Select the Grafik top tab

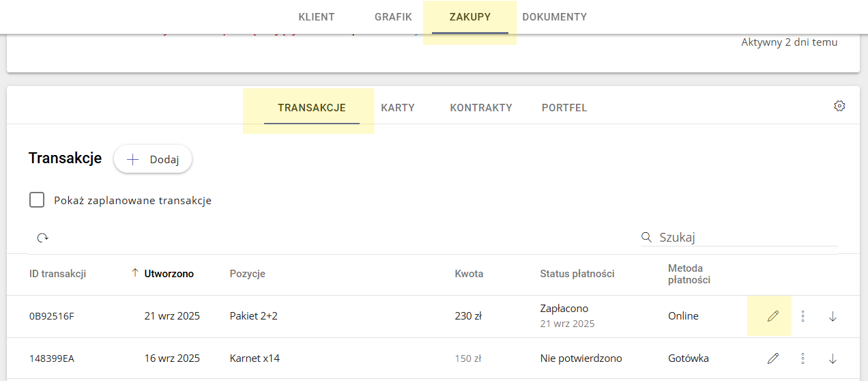click(393, 17)
